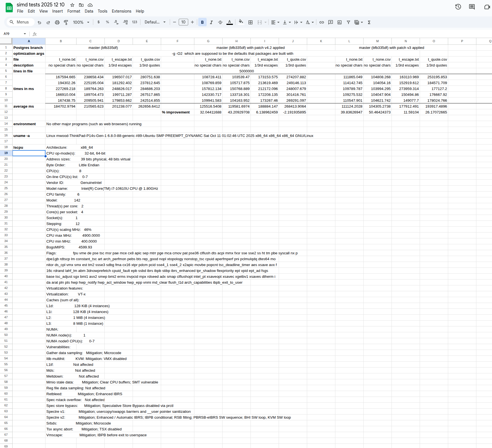Format selection as currency
Screen dimensions: 492x448
(x=98, y=22)
